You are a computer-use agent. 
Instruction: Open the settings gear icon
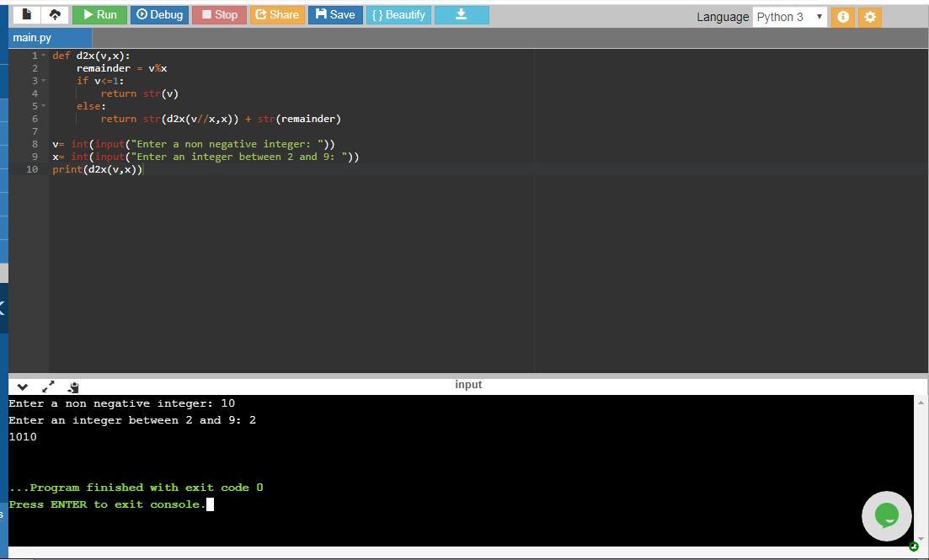pyautogui.click(x=870, y=17)
